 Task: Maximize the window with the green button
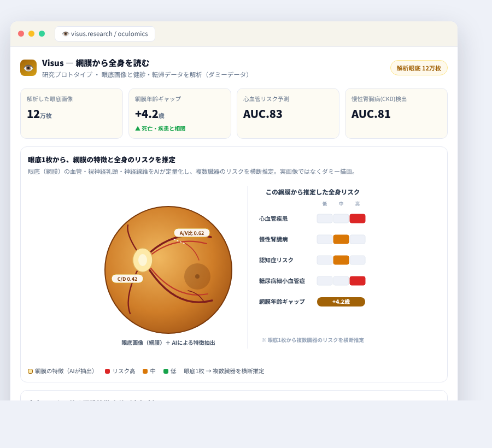[x=42, y=33]
